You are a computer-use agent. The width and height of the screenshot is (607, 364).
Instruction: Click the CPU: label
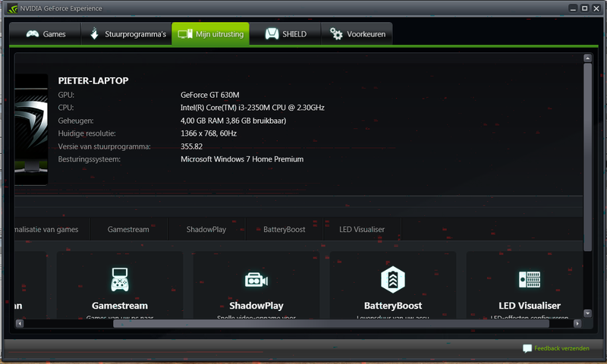tap(66, 108)
